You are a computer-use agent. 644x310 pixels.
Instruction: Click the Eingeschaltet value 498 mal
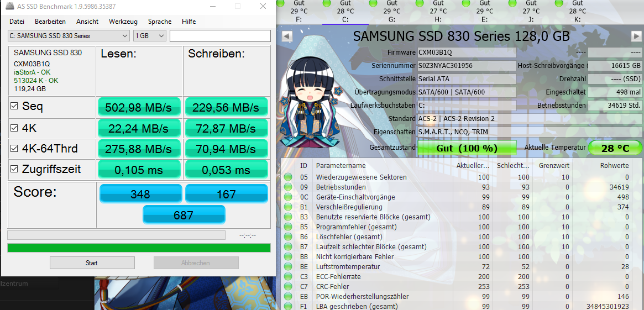[x=615, y=92]
